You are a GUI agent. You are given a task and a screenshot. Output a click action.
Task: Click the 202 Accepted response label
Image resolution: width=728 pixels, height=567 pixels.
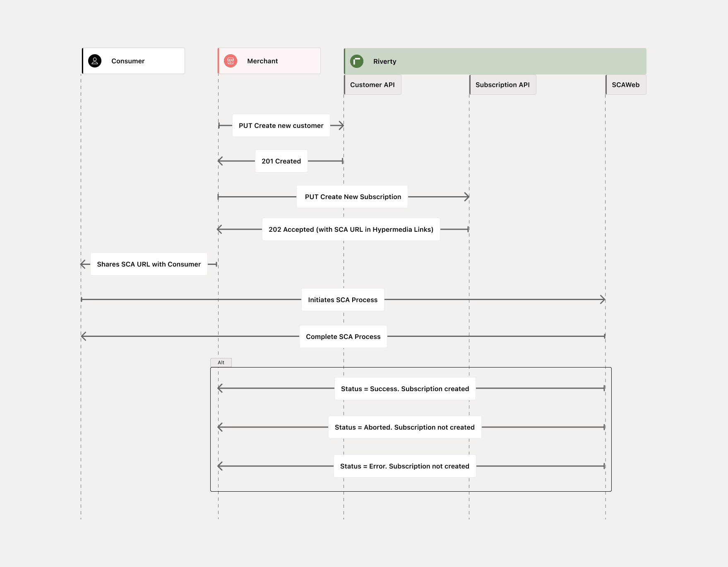point(351,229)
